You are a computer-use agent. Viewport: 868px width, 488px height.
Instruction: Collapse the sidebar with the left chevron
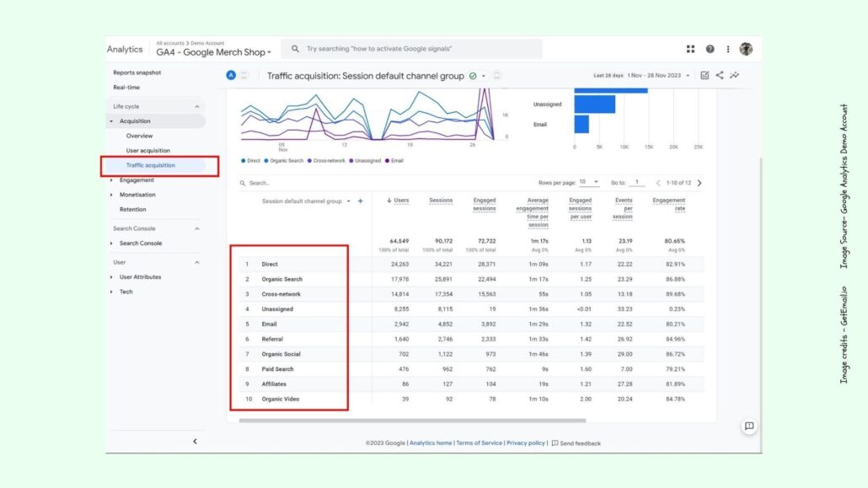click(196, 441)
